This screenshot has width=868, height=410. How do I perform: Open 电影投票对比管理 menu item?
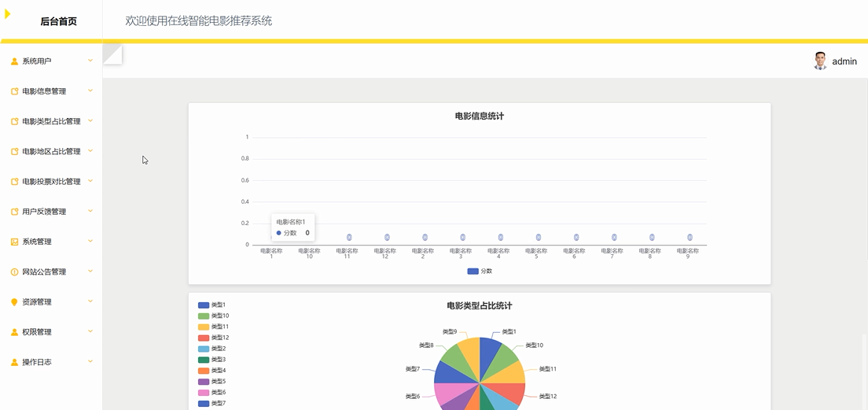click(x=51, y=182)
